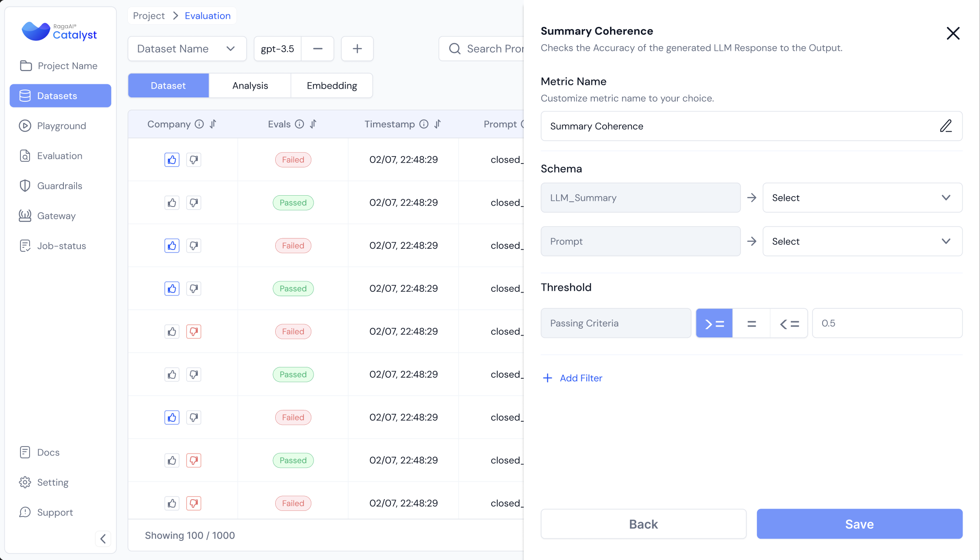
Task: Click the Company column info icon
Action: point(199,124)
